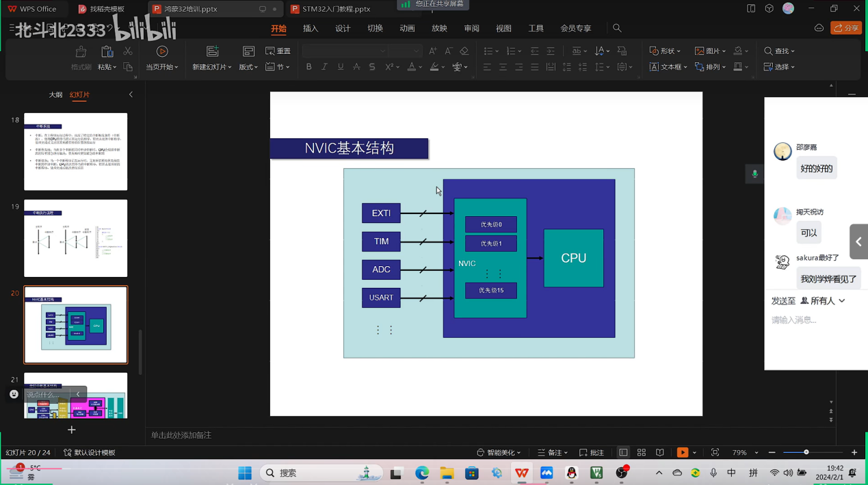Image resolution: width=868 pixels, height=485 pixels.
Task: Click the 格式刷 format painter icon
Action: coord(81,52)
